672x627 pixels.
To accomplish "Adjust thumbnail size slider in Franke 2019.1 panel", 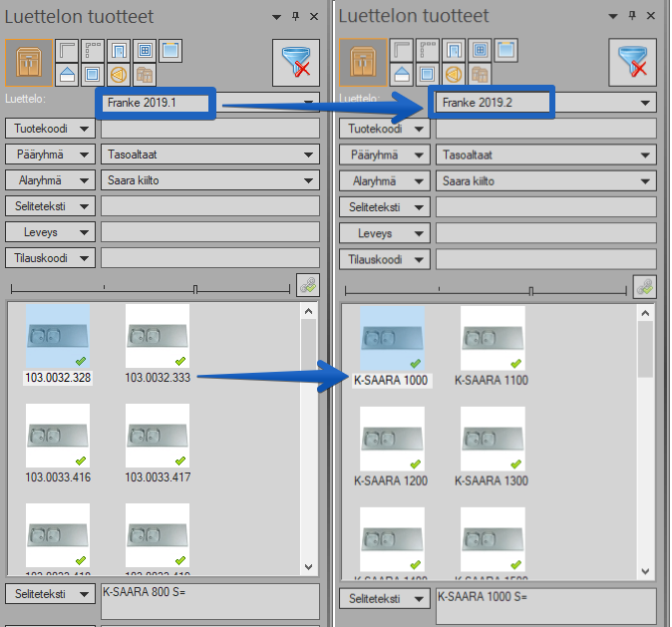I will tap(195, 289).
